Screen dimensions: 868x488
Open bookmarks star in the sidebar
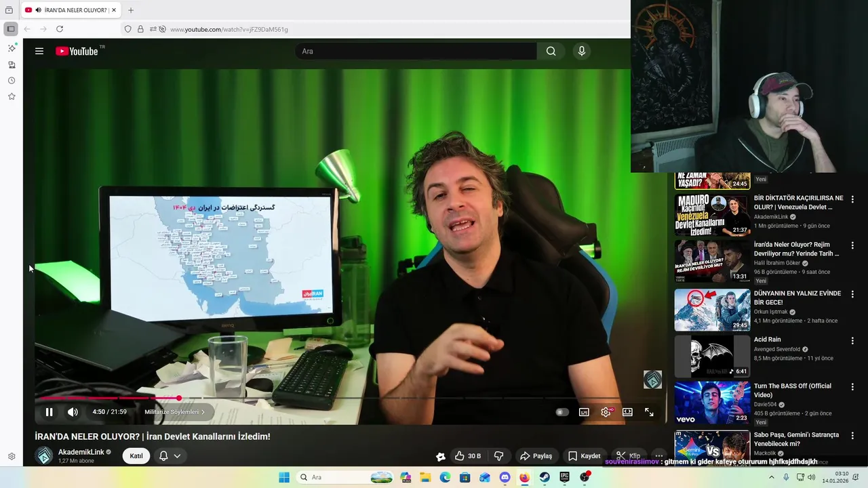[12, 97]
